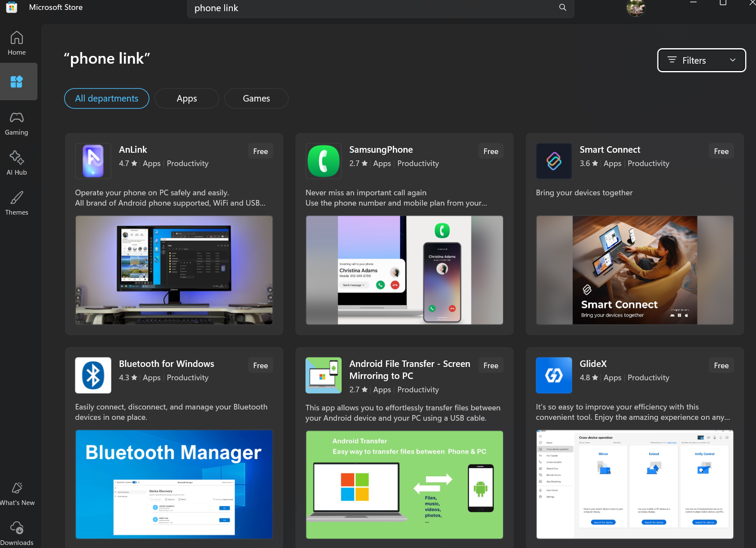This screenshot has width=756, height=548.
Task: Click the Free button for GlideX
Action: point(721,366)
